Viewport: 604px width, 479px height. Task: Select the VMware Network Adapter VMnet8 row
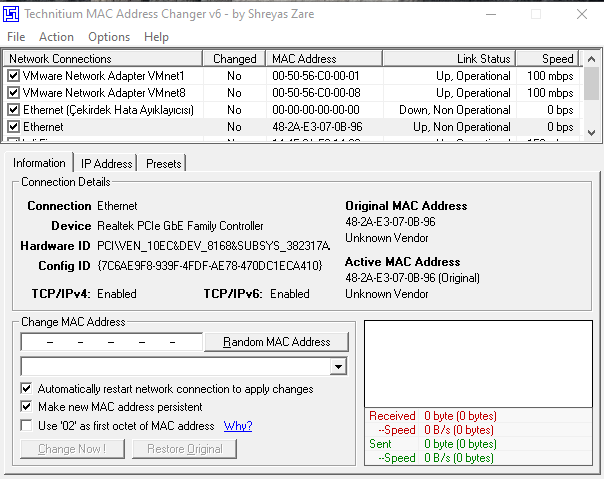pyautogui.click(x=291, y=92)
